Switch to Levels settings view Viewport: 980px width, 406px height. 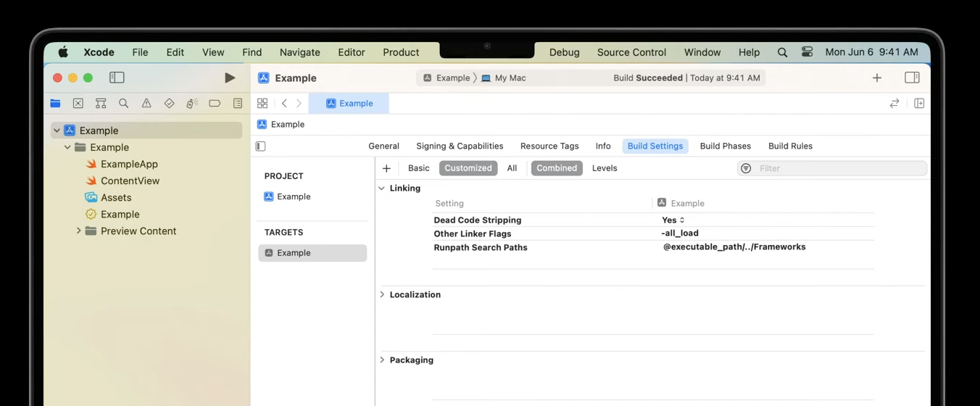(x=605, y=168)
